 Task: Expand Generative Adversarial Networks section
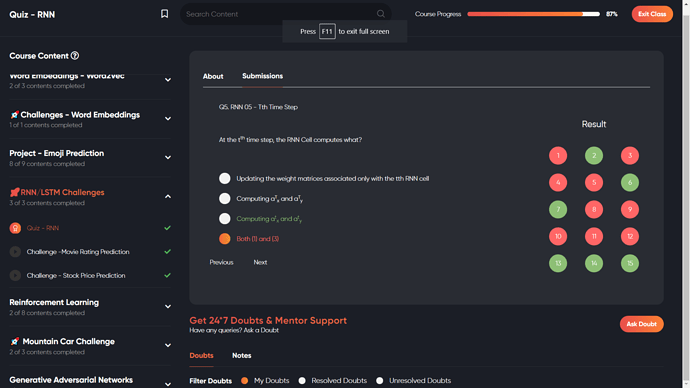click(168, 384)
